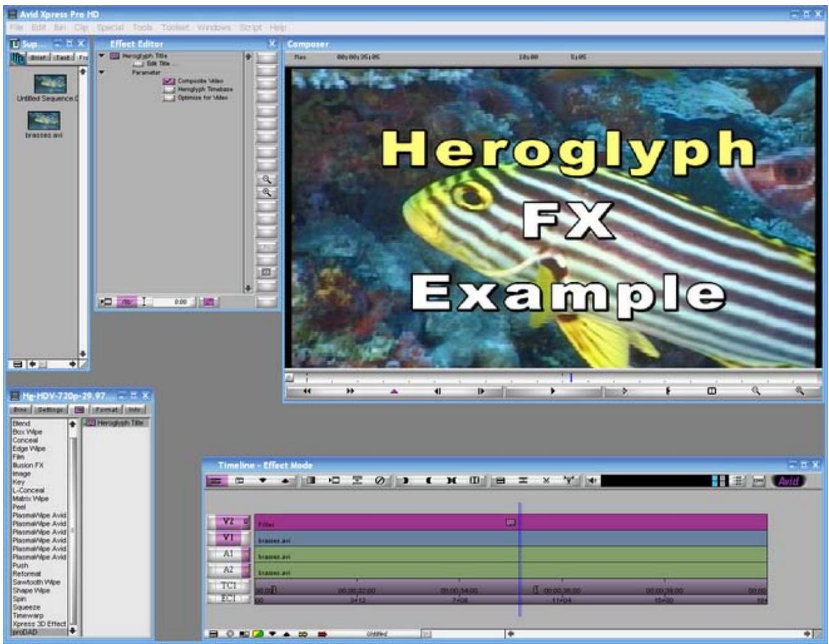The width and height of the screenshot is (829, 644).
Task: Click the speaker audio icon in Timeline toolbar
Action: coord(591,480)
